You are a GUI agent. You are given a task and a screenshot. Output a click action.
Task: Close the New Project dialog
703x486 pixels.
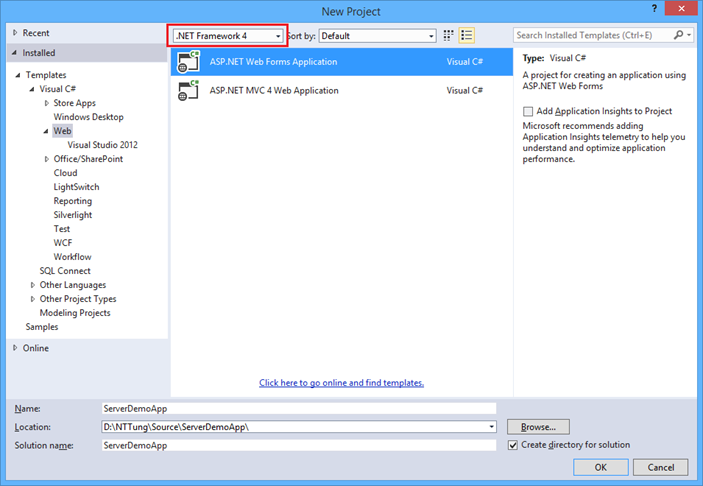click(681, 9)
